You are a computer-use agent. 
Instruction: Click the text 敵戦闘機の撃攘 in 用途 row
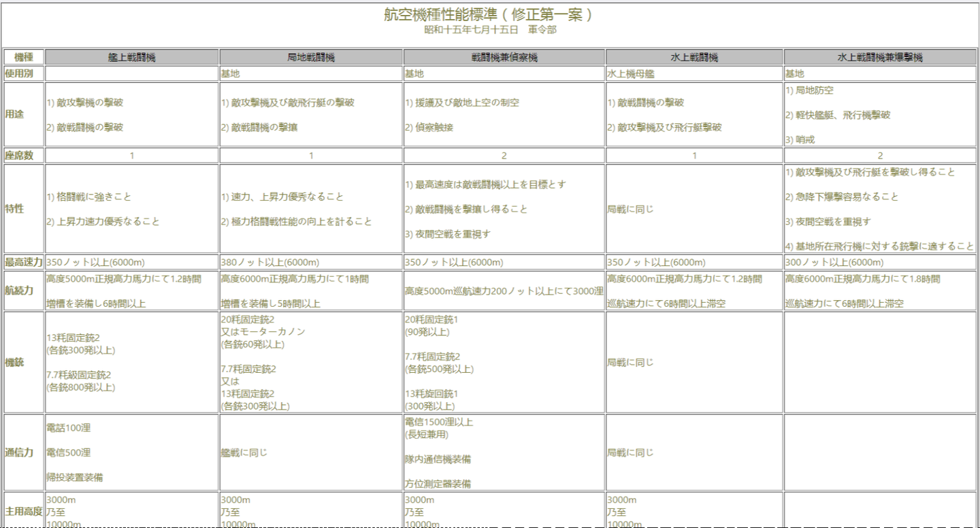(265, 127)
